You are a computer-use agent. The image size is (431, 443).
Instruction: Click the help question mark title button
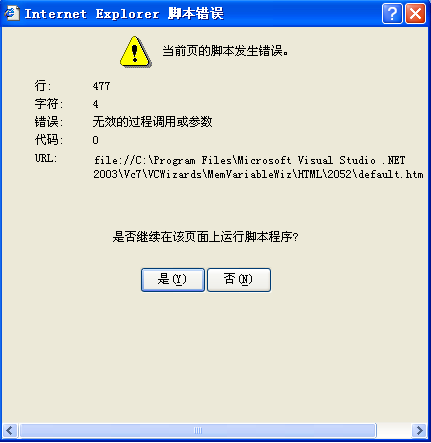(392, 14)
